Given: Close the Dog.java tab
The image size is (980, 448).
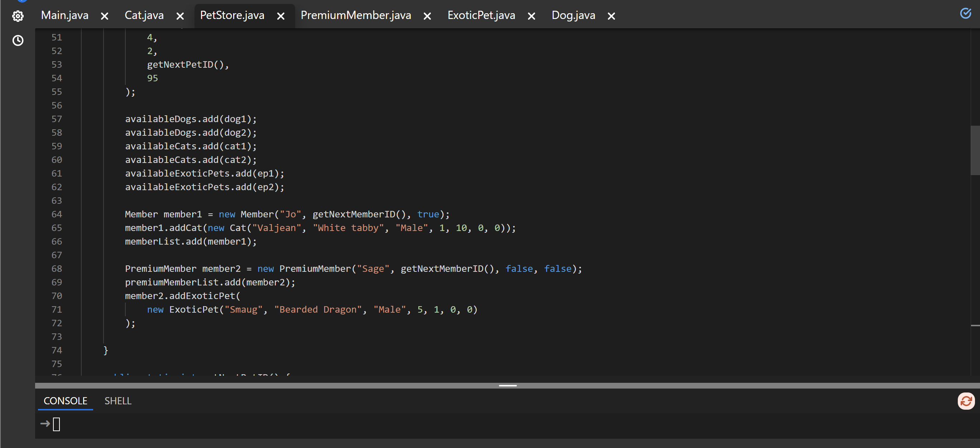Looking at the screenshot, I should click(611, 16).
